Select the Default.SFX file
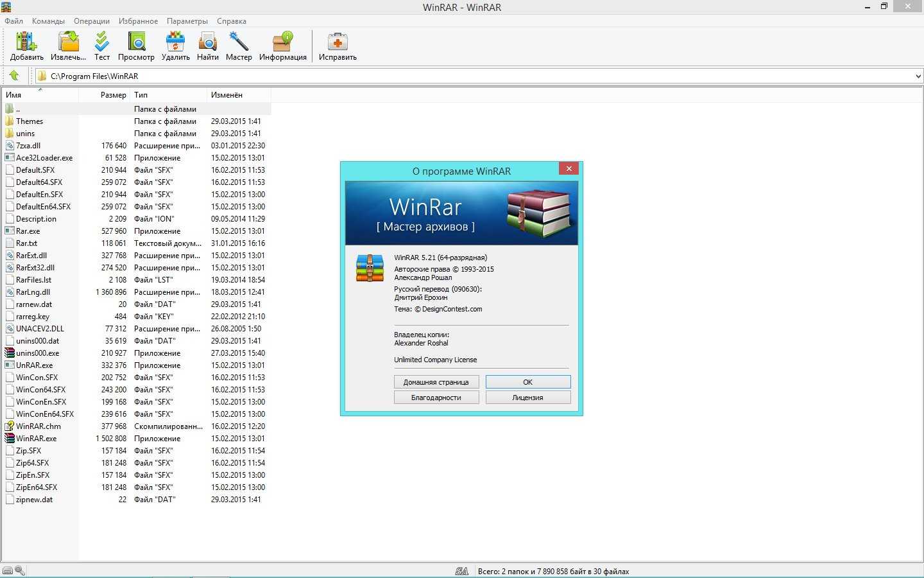The width and height of the screenshot is (924, 578). point(35,170)
